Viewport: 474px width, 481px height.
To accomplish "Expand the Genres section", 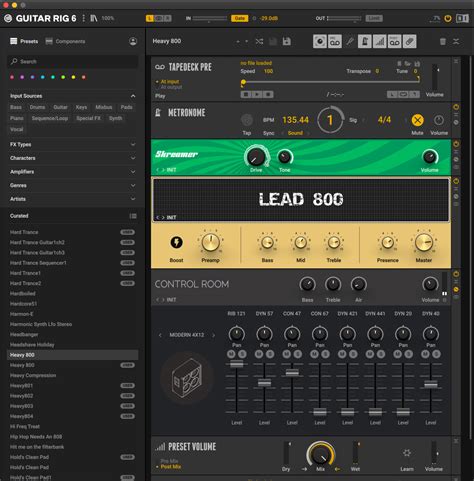I will [133, 185].
